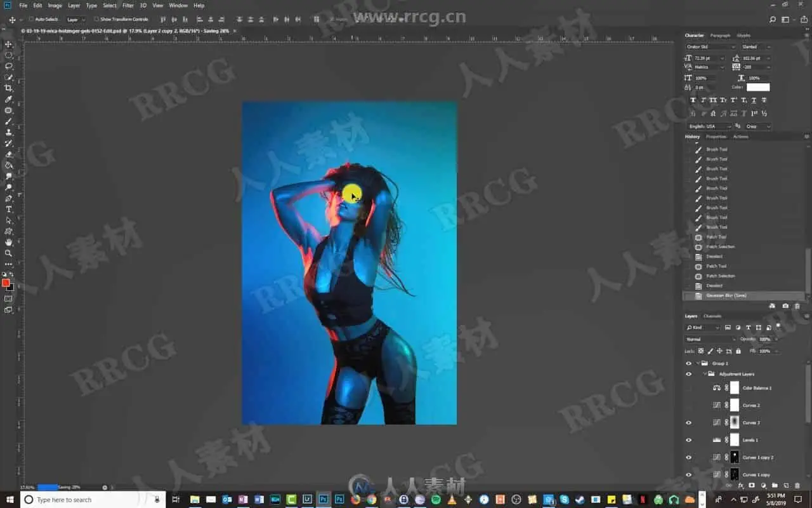Viewport: 812px width, 508px height.
Task: Collapse the Adjustment Layers group
Action: (x=704, y=374)
